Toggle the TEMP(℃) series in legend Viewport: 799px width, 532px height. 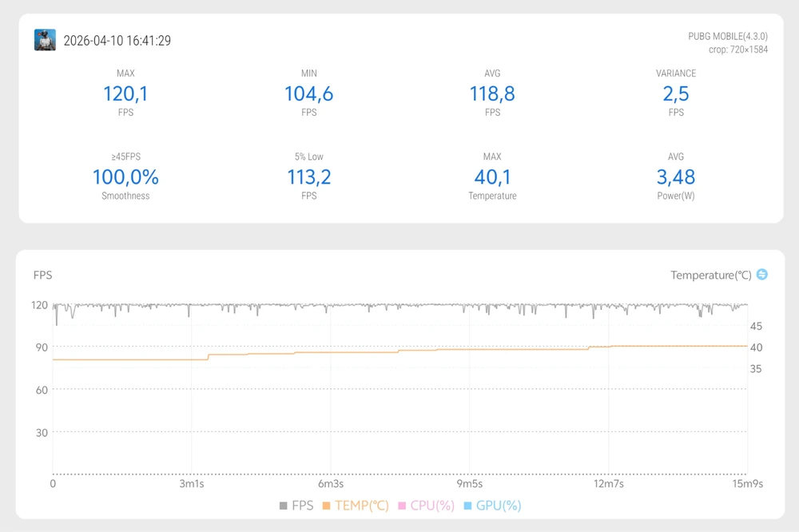click(x=356, y=506)
